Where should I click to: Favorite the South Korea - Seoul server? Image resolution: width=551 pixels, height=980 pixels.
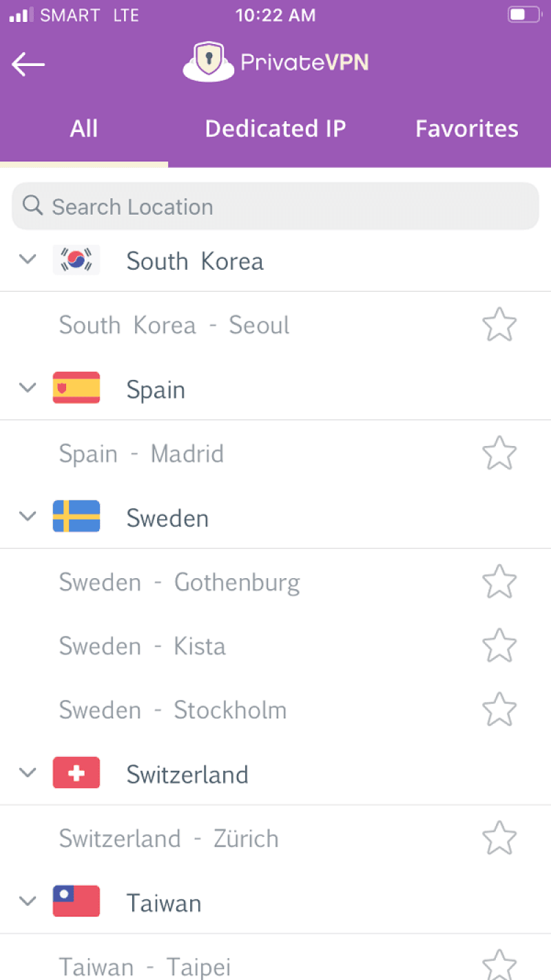click(499, 325)
